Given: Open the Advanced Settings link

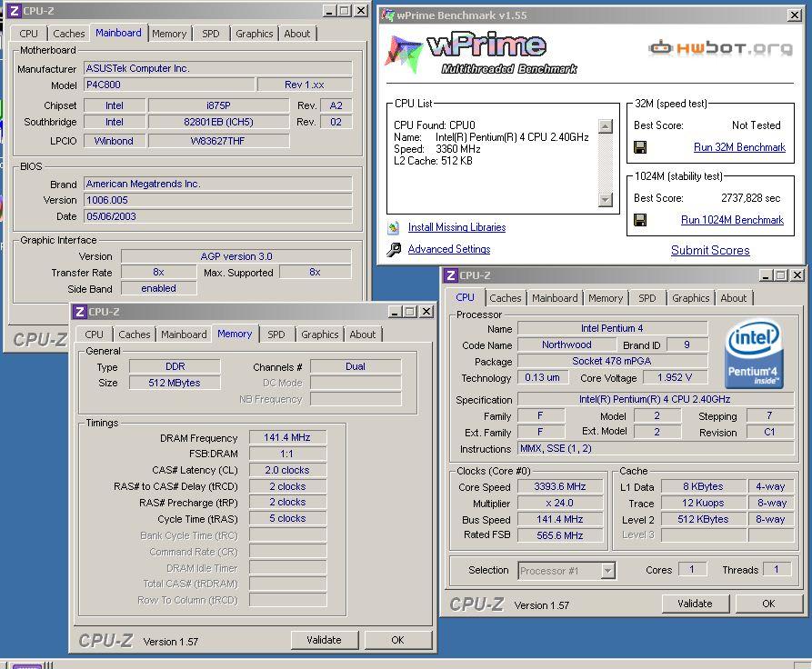Looking at the screenshot, I should point(449,249).
